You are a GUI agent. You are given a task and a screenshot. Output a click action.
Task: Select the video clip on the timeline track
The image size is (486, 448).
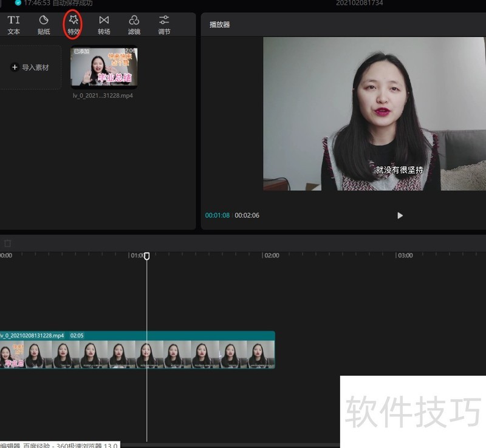tap(137, 354)
